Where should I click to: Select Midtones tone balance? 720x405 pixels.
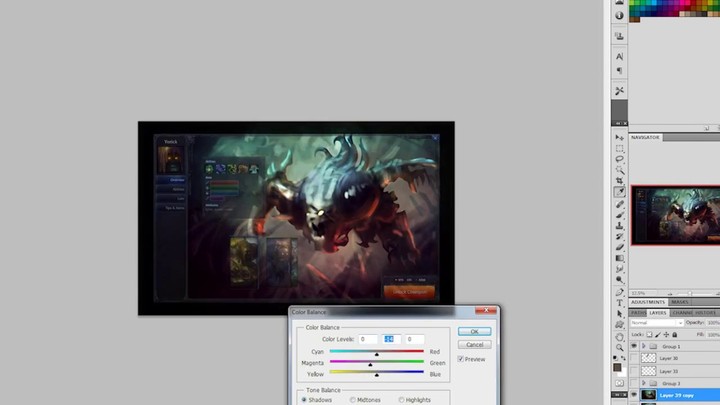[353, 400]
